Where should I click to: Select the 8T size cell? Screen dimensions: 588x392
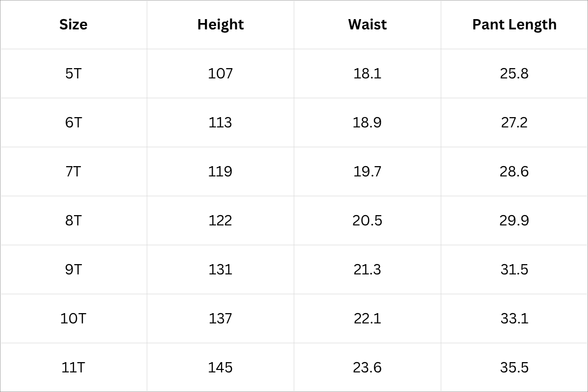[73, 220]
